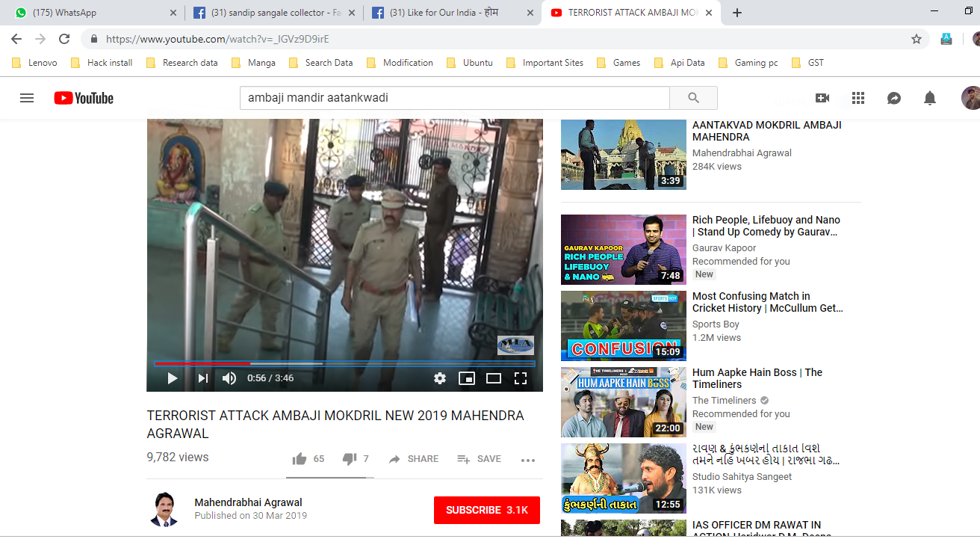The width and height of the screenshot is (980, 539).
Task: Open a new tab plus button
Action: click(737, 13)
